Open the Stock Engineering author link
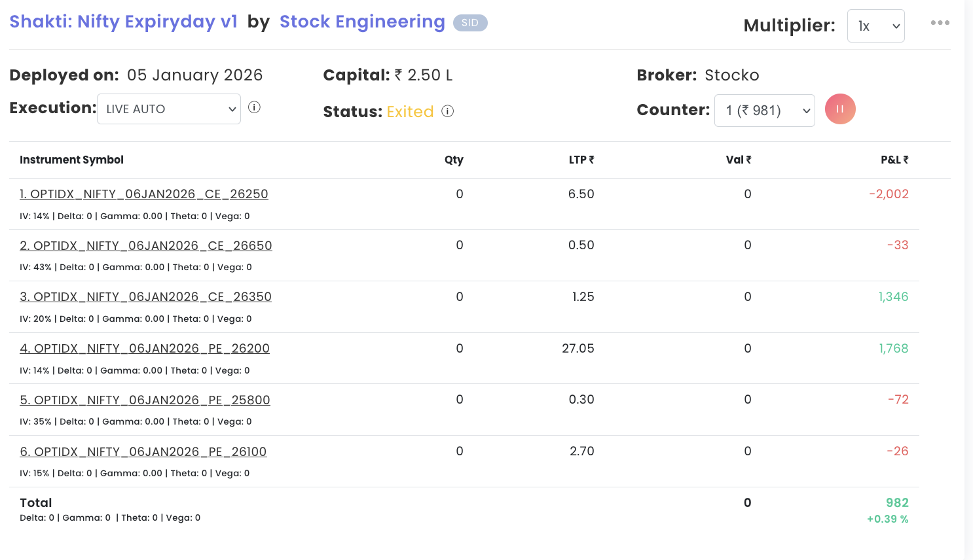973x560 pixels. click(x=362, y=22)
